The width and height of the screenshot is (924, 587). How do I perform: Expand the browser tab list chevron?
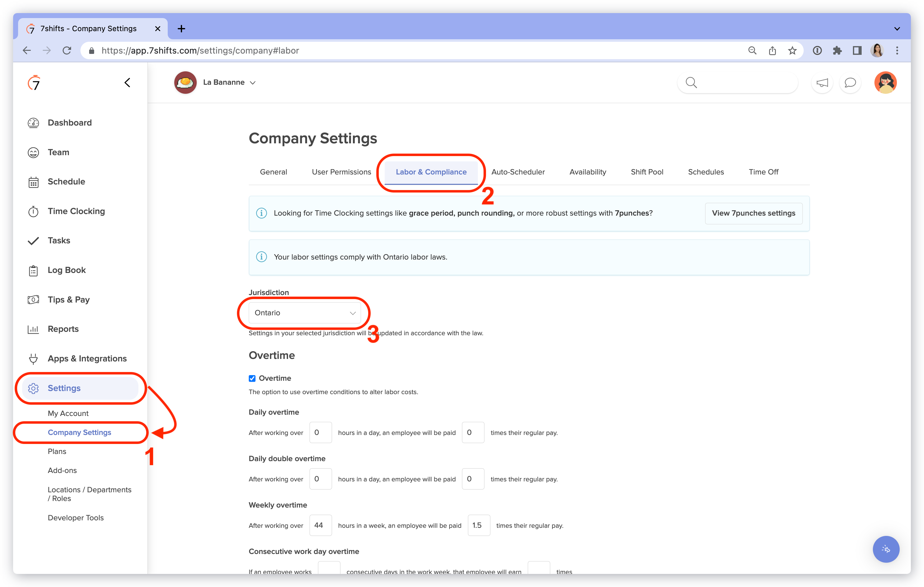(x=897, y=29)
